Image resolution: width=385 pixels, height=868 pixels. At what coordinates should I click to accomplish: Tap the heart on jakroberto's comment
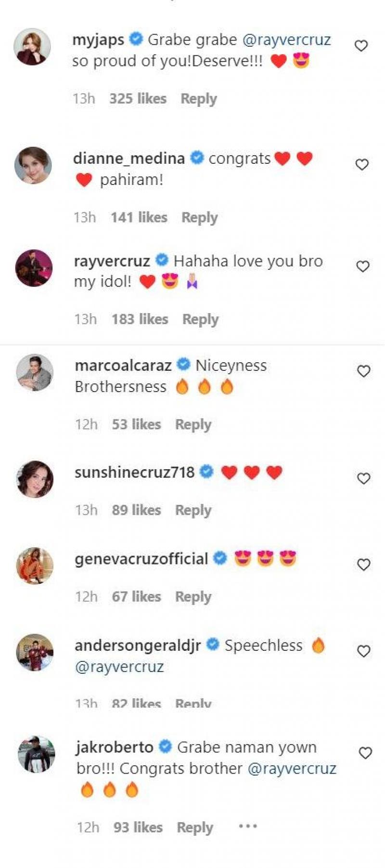(x=365, y=753)
